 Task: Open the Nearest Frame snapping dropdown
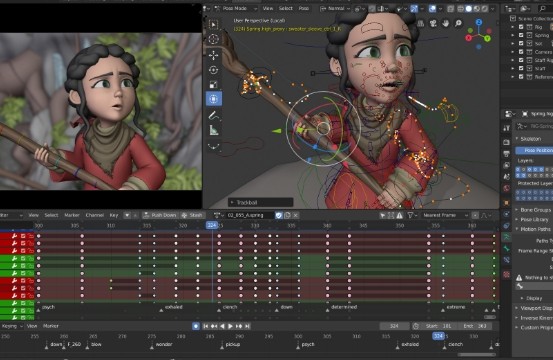click(x=446, y=215)
